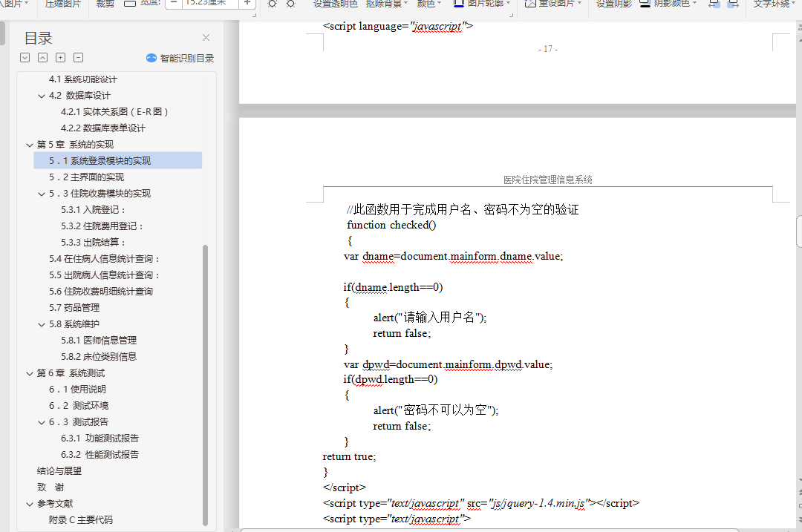802x532 pixels.
Task: Click the line function checked()
Action: (x=391, y=225)
